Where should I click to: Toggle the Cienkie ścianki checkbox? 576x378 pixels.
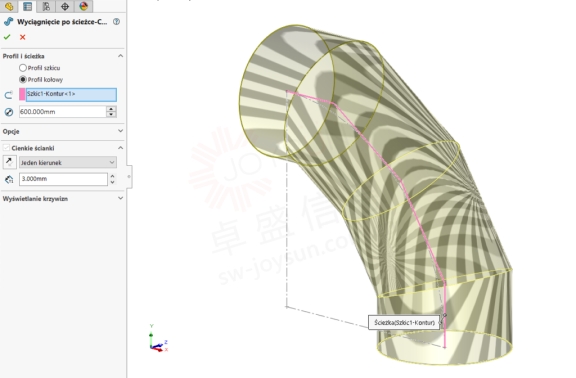pyautogui.click(x=6, y=148)
